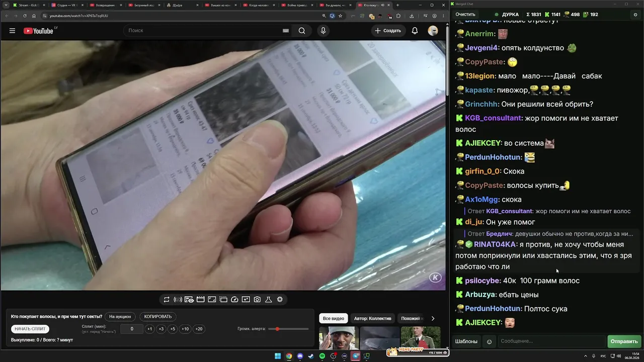Adjust the 'Громк. алерта' volume slider
This screenshot has width=644, height=362.
tap(289, 329)
